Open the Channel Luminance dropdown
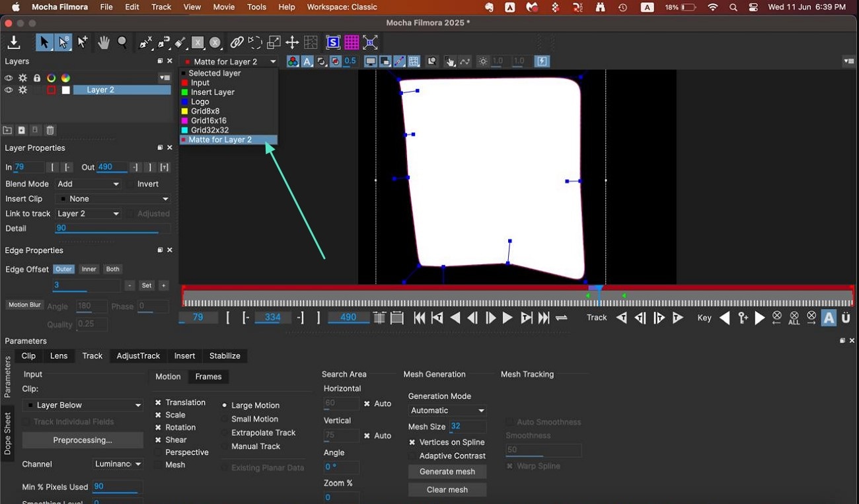859x504 pixels. tap(118, 464)
